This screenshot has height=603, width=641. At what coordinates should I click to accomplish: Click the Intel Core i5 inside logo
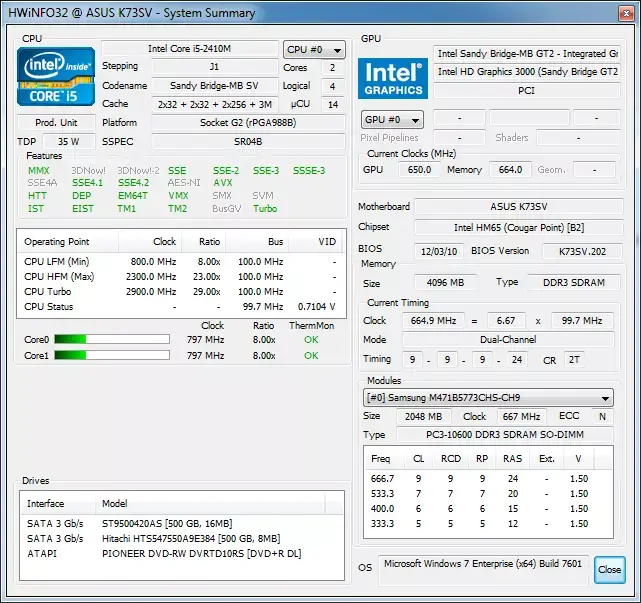[x=56, y=76]
